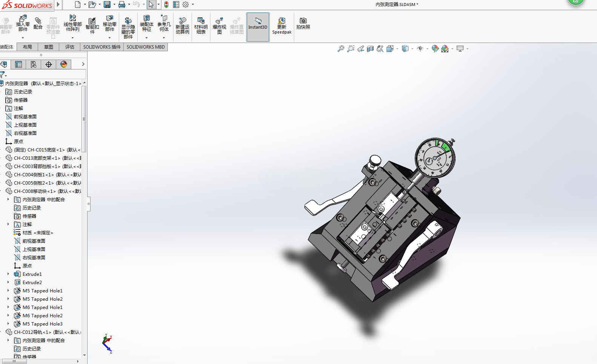Click the 更新 Speedpak icon
597x364 pixels.
[282, 25]
